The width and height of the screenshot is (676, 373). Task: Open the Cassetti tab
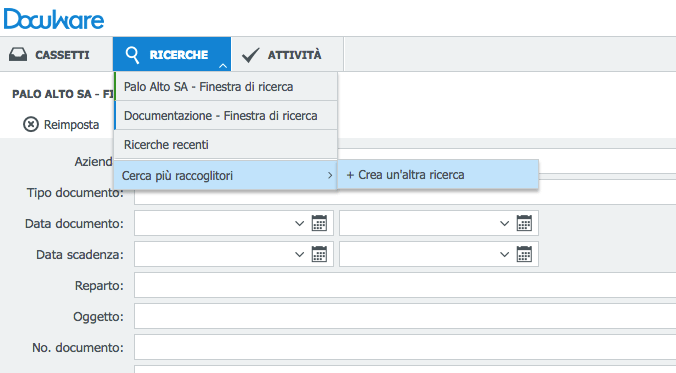56,55
